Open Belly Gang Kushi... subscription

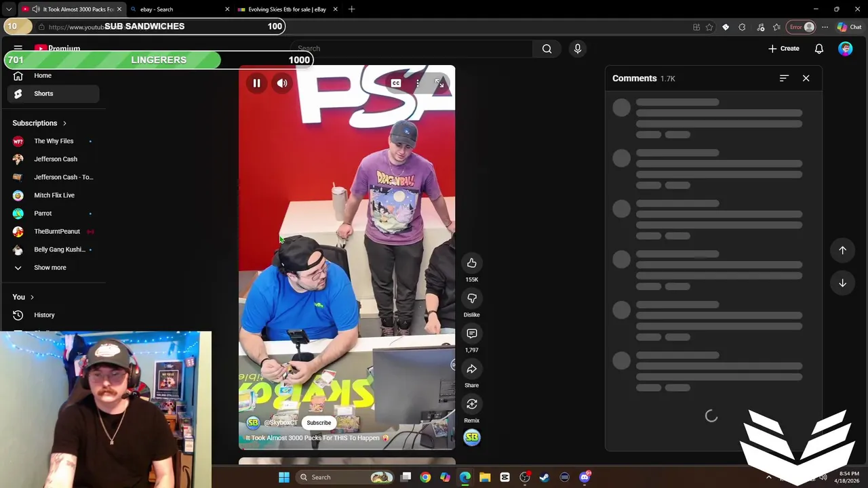(x=53, y=249)
